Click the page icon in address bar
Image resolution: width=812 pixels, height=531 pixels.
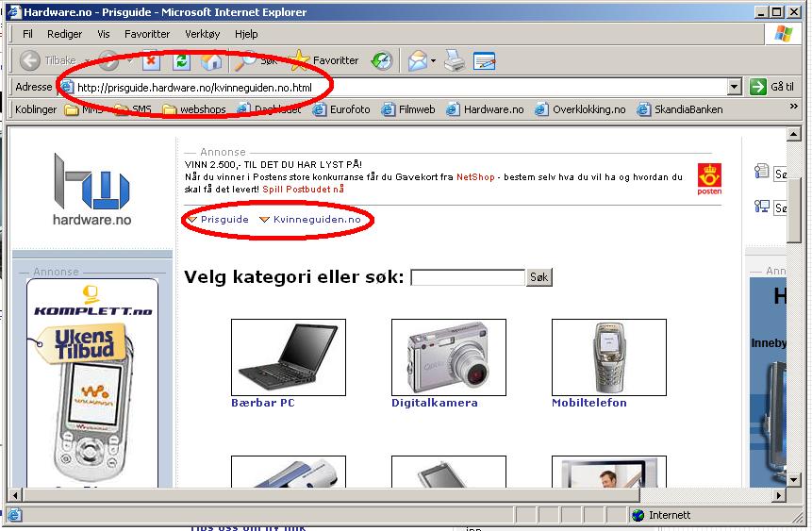coord(68,87)
